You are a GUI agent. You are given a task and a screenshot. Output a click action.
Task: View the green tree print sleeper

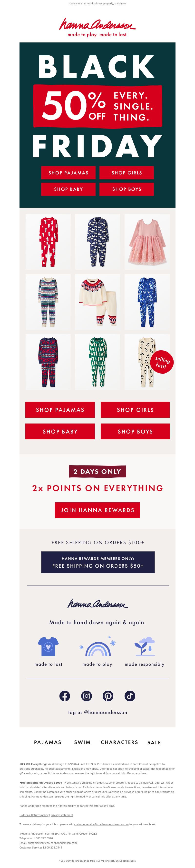coord(98,362)
